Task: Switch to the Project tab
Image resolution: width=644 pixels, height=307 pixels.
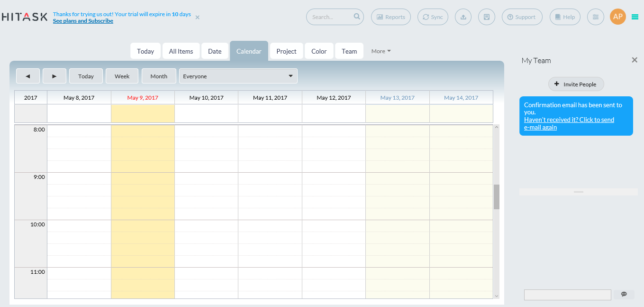Action: pos(286,51)
